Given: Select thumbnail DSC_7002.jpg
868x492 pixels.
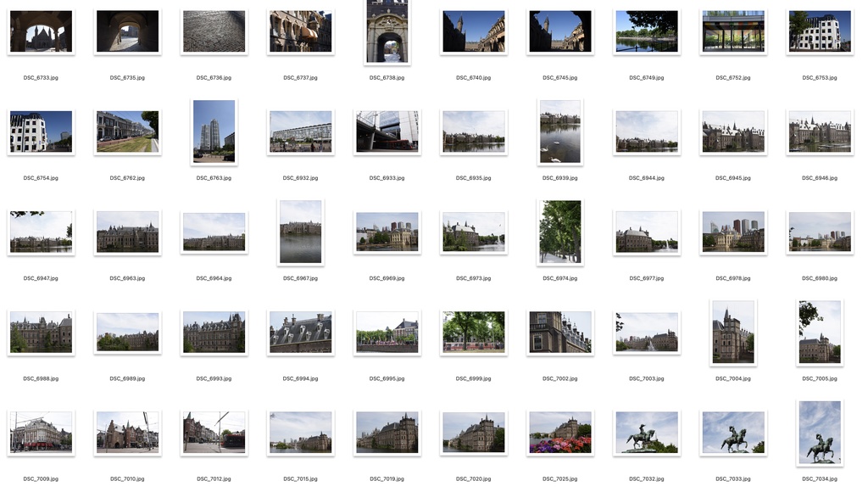Looking at the screenshot, I should point(560,333).
